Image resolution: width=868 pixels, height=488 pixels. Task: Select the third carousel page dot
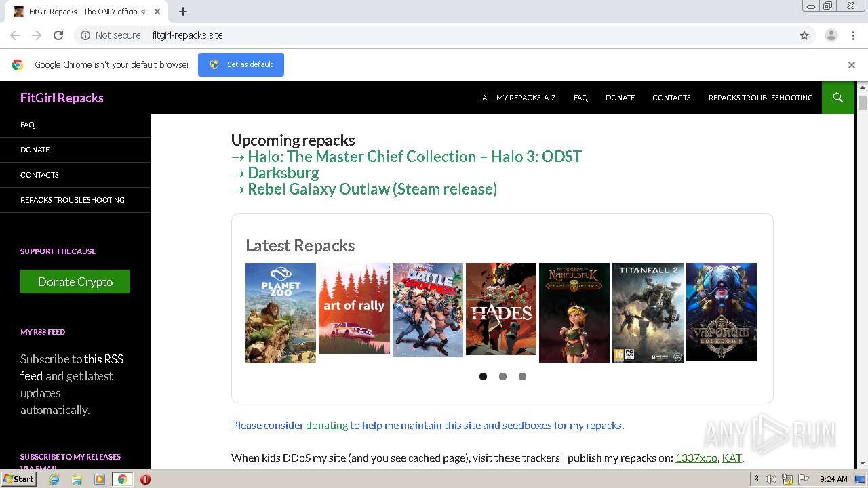522,377
